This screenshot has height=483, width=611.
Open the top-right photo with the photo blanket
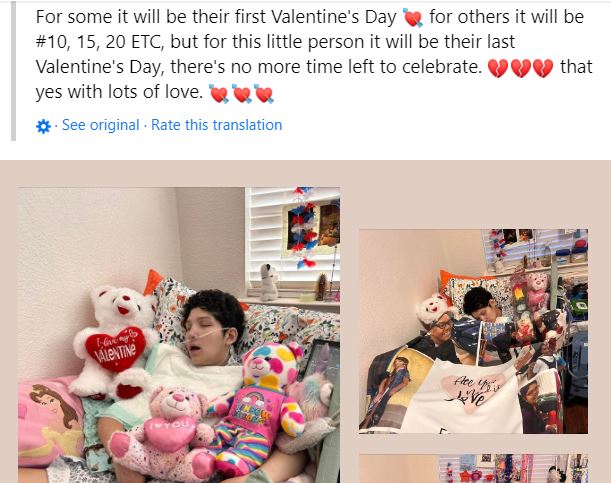(473, 331)
